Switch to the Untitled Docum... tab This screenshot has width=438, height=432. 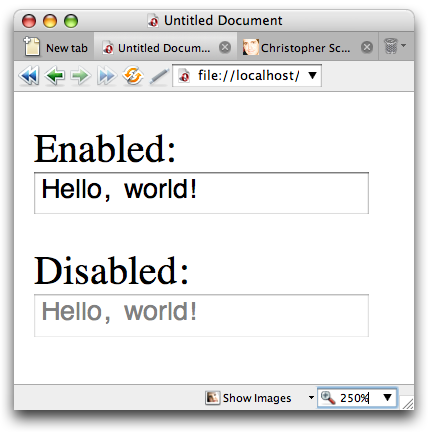tap(166, 47)
